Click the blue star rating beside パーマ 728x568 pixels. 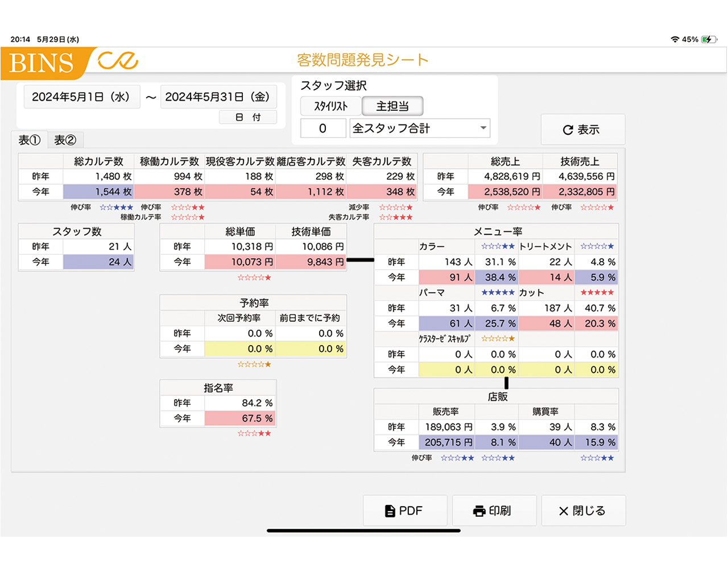click(x=498, y=293)
